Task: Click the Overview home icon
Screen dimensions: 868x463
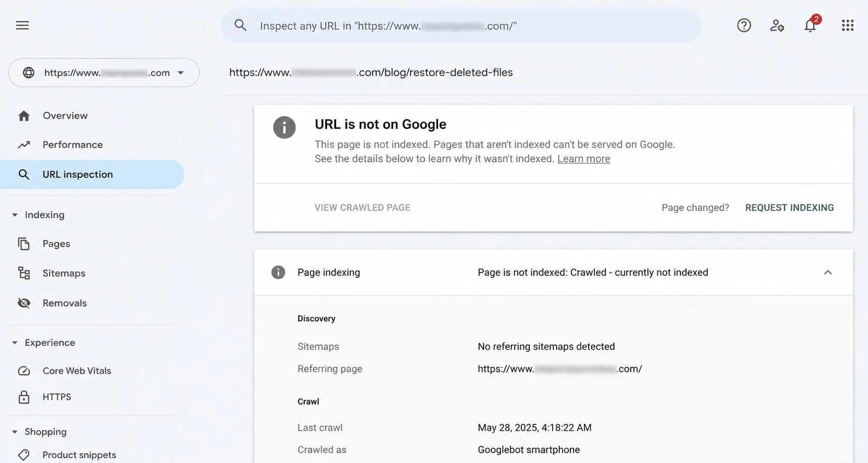Action: [24, 116]
